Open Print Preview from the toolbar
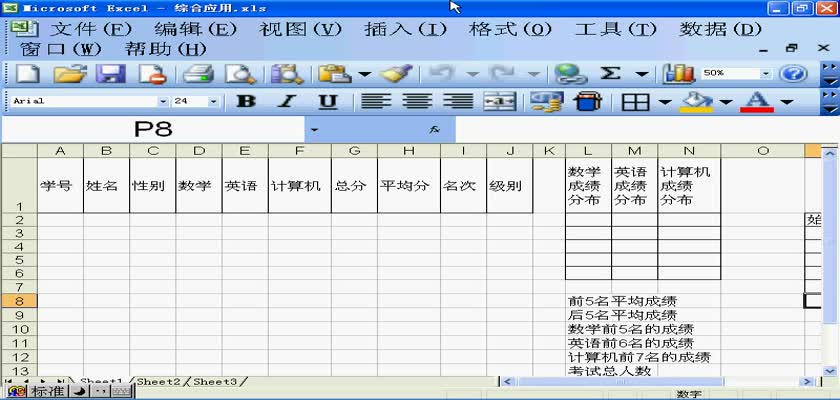This screenshot has width=840, height=400. 240,74
